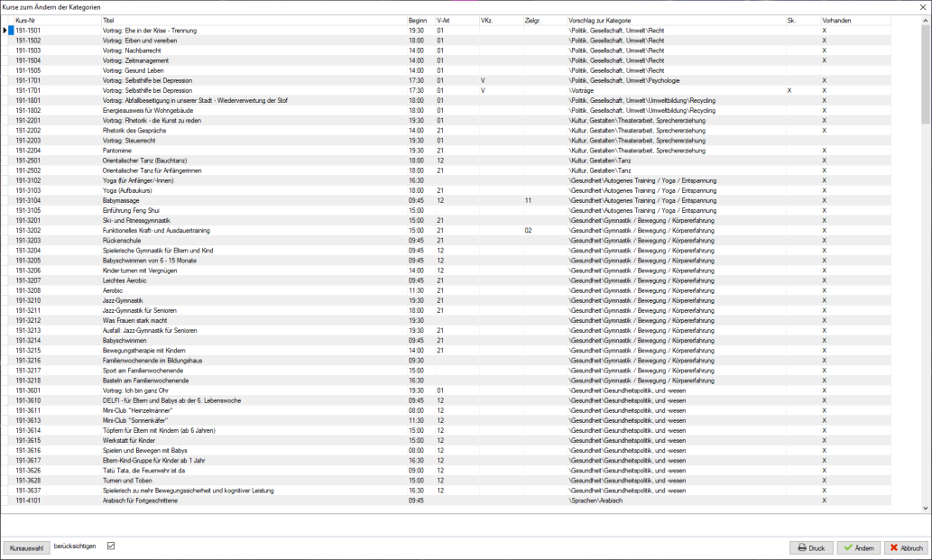Select Vortrag: Steuerrecht title
932x560 pixels.
129,140
